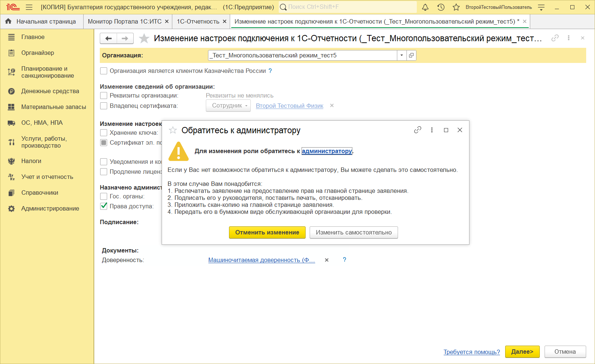Follow the администратору link
Image resolution: width=595 pixels, height=364 pixels.
coord(327,151)
